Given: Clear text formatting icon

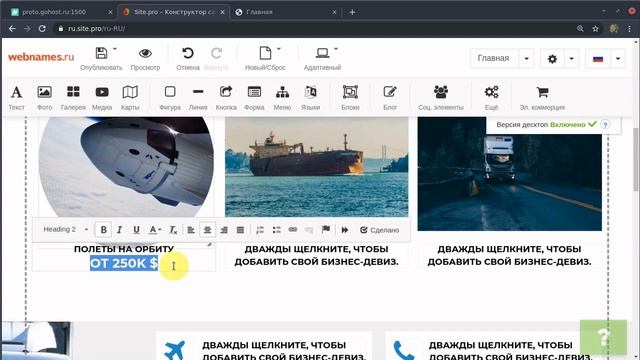Looking at the screenshot, I should (173, 230).
